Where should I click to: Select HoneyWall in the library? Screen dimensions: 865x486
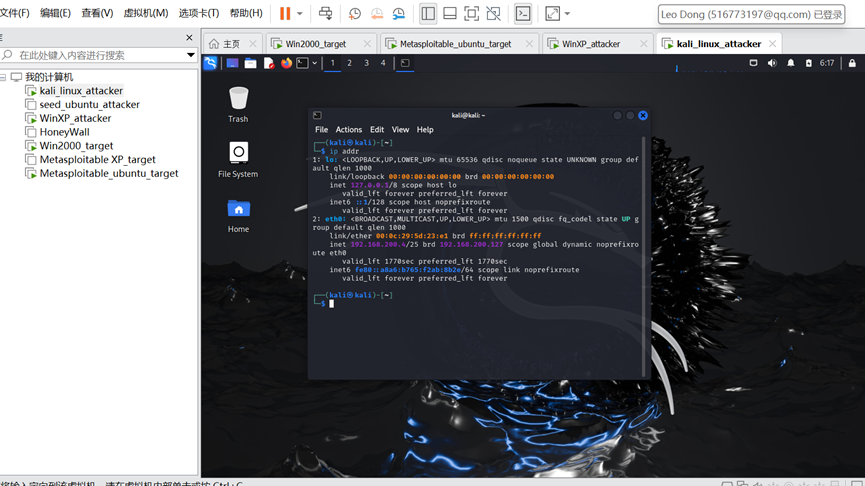[64, 132]
